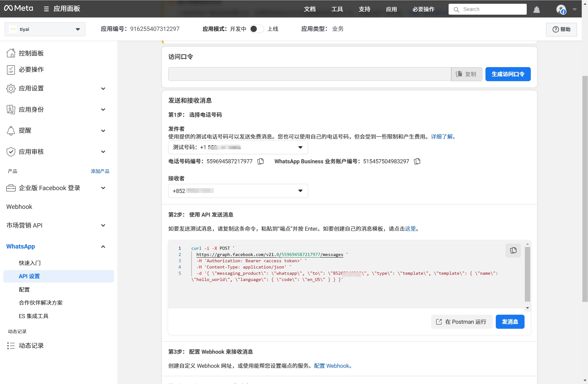Open 工具 in top navigation

pyautogui.click(x=337, y=9)
